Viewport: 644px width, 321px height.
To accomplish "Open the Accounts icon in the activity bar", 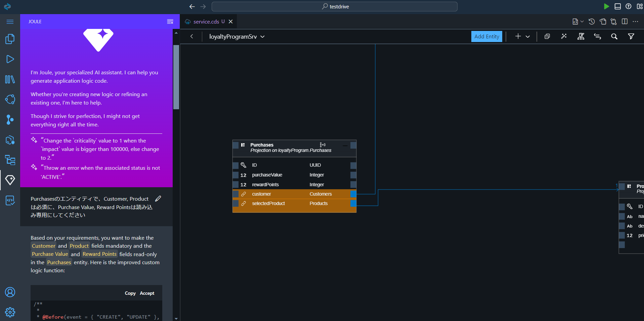I will pos(10,292).
